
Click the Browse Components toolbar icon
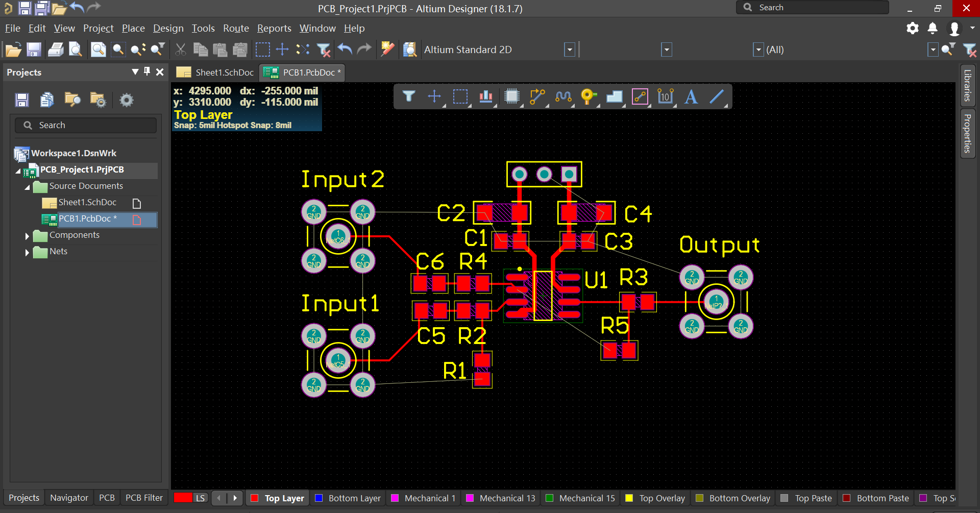[x=410, y=50]
